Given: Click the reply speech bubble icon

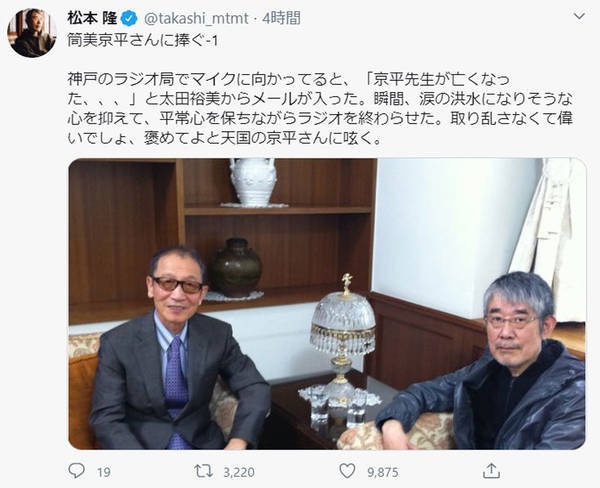Looking at the screenshot, I should pyautogui.click(x=76, y=471).
